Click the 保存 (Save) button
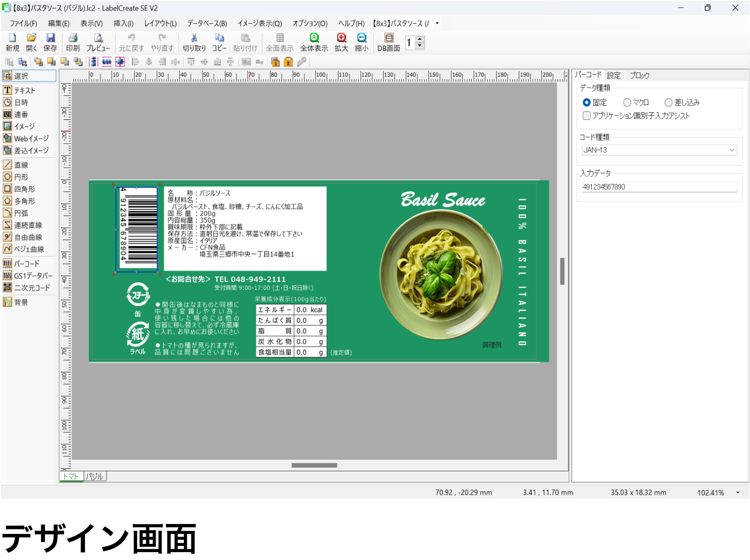The height and width of the screenshot is (560, 750). [51, 43]
